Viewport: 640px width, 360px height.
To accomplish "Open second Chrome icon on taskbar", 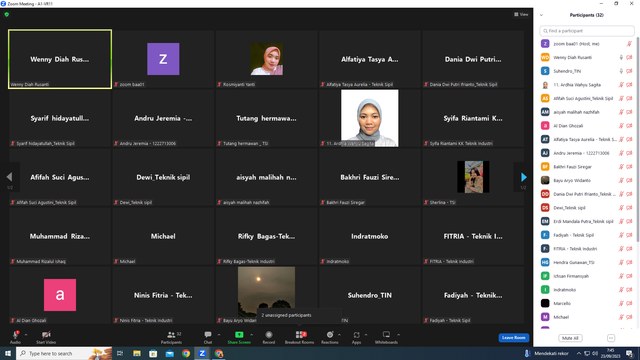I will (219, 353).
